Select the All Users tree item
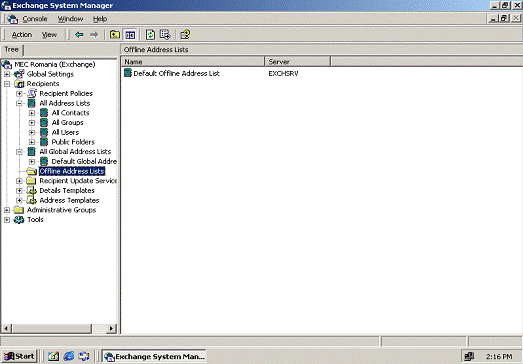This screenshot has height=364, width=523. pos(65,132)
